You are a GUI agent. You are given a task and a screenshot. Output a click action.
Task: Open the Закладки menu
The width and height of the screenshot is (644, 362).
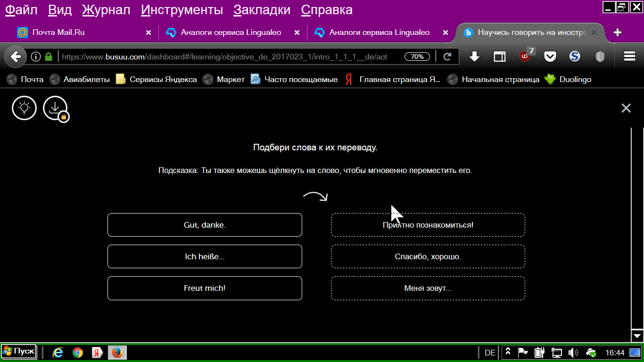coord(262,10)
